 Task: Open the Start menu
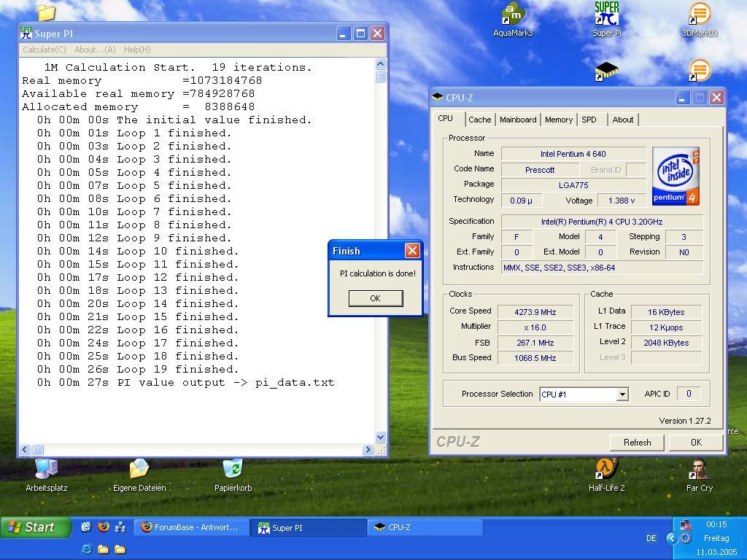point(35,527)
